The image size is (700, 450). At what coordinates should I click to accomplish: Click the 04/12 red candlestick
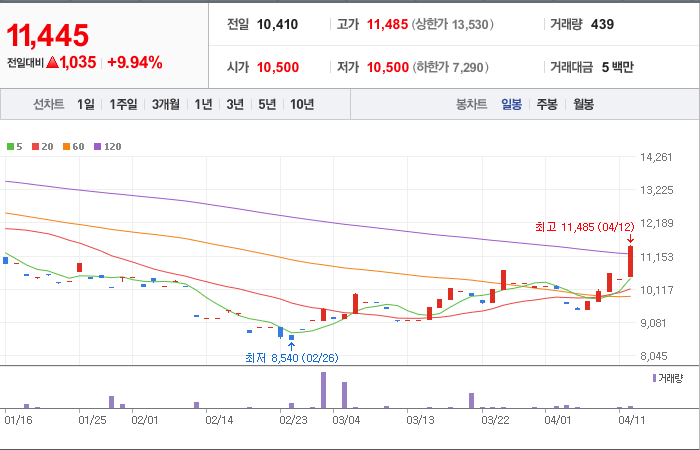(630, 261)
